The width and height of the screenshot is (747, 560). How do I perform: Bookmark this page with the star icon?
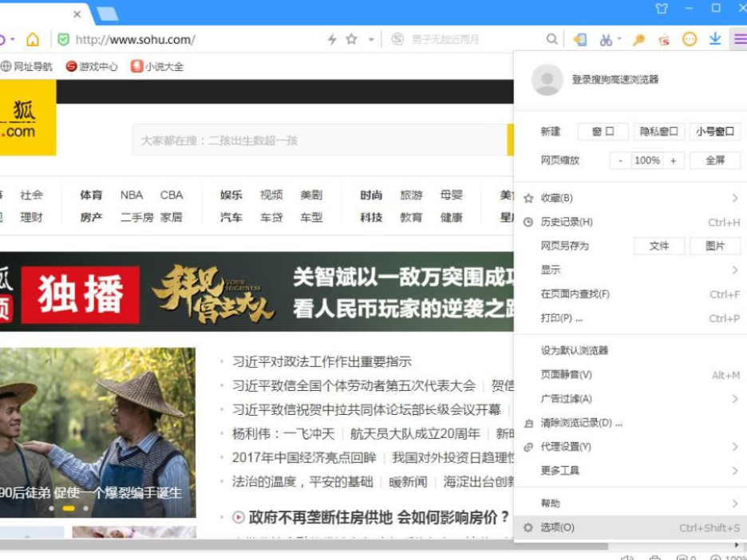[352, 39]
